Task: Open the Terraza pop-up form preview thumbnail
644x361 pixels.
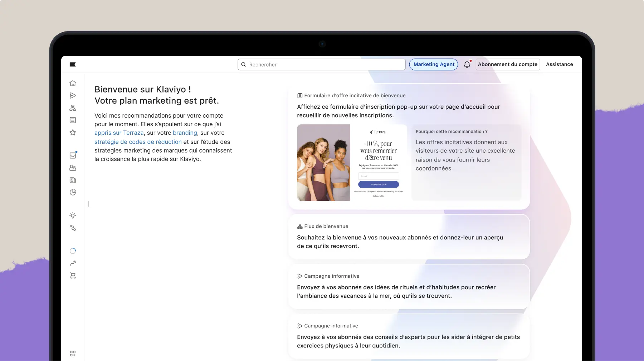Action: pyautogui.click(x=352, y=163)
